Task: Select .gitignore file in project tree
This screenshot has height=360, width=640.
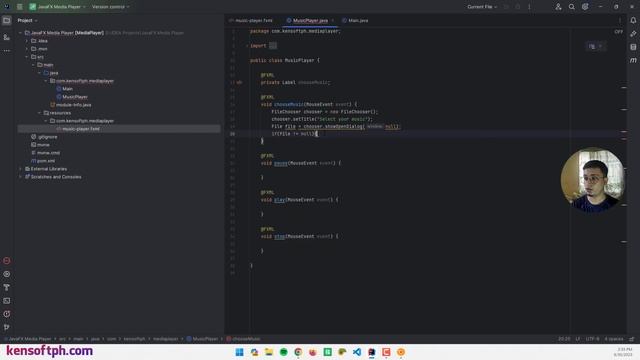Action: 47,137
